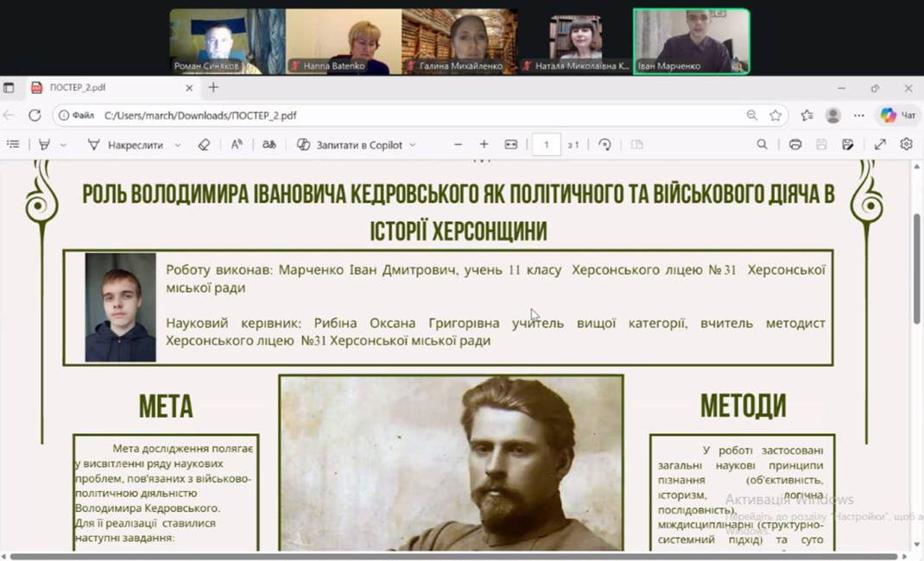Image resolution: width=924 pixels, height=561 pixels.
Task: Click the vertical scrollbar thumb
Action: (916, 268)
